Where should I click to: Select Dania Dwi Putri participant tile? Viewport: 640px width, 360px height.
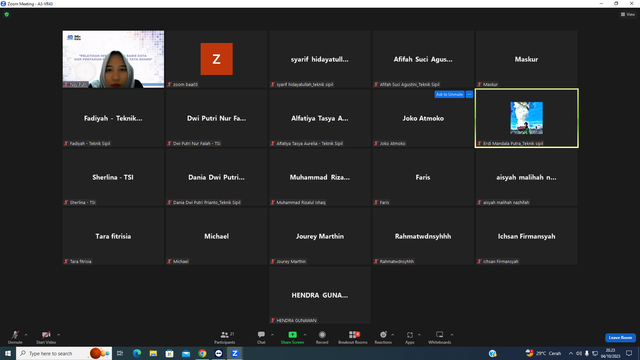[x=216, y=177]
